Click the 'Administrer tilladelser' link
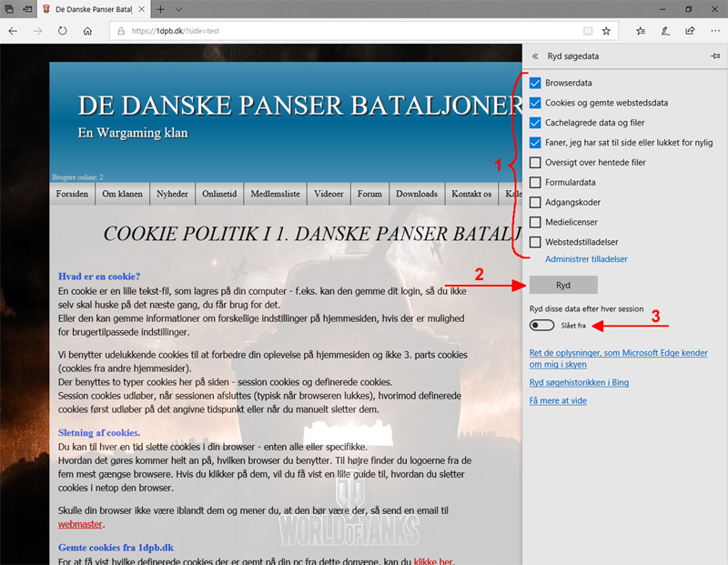This screenshot has width=728, height=565. 585,259
